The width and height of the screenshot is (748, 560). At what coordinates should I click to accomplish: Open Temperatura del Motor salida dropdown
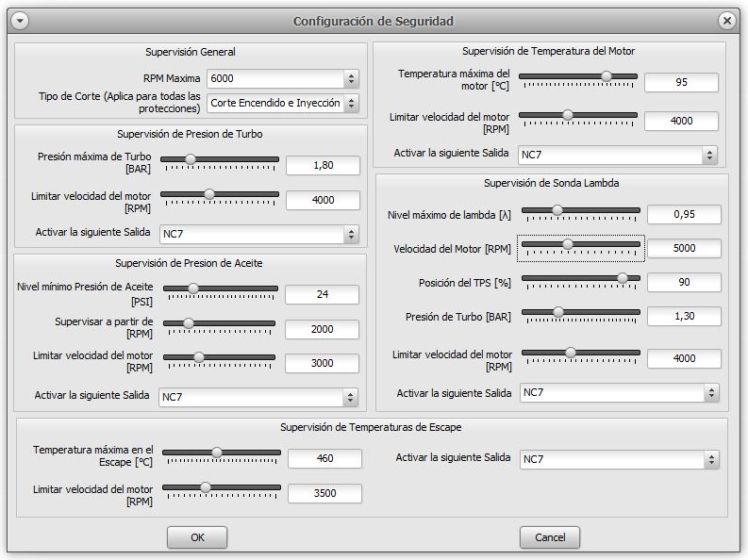point(618,155)
